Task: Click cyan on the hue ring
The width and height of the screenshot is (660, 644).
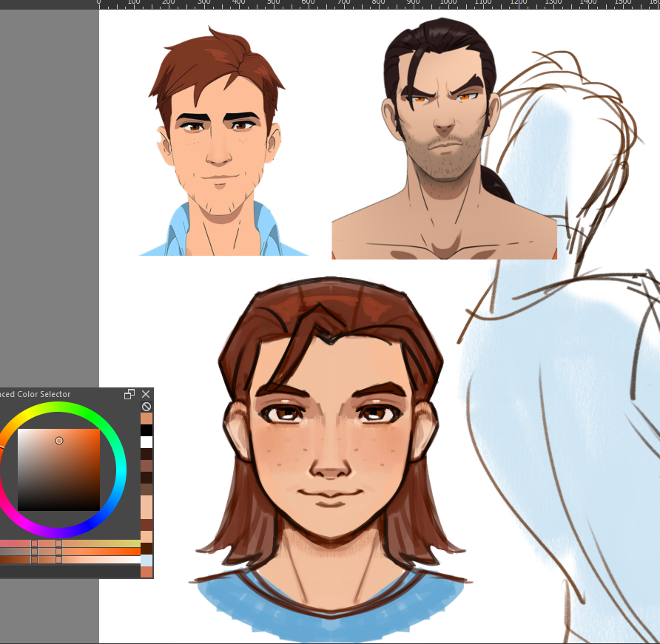Action: coord(121,470)
